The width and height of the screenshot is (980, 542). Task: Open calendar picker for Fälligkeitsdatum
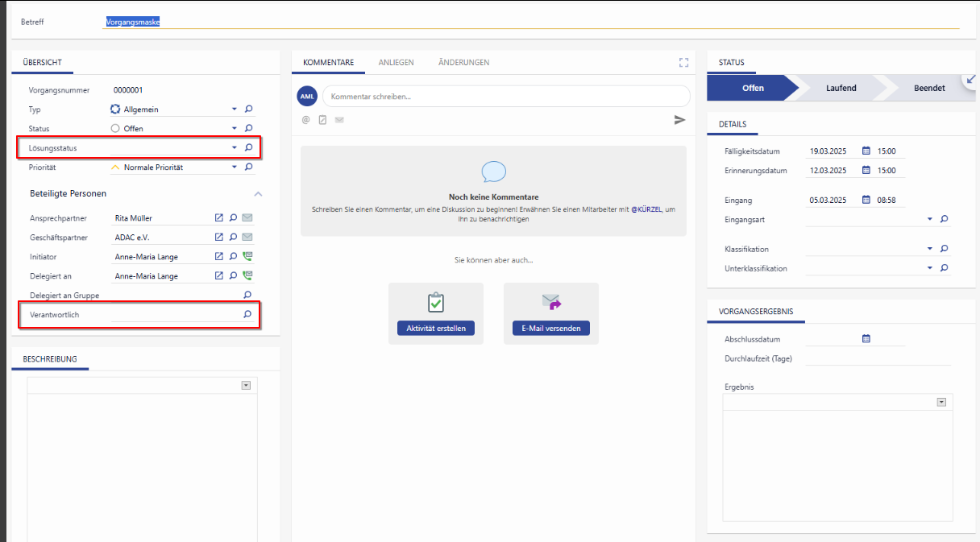pyautogui.click(x=866, y=151)
